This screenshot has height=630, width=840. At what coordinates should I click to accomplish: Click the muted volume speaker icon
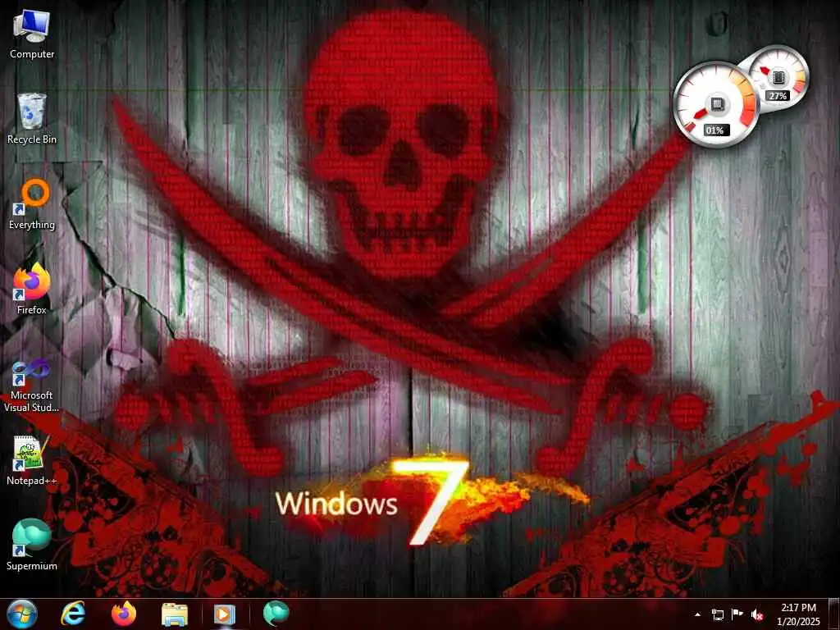tap(757, 614)
